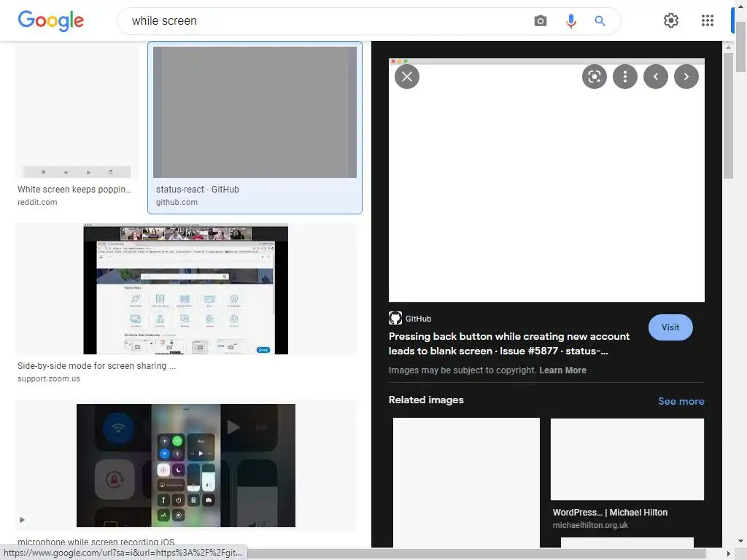Open the Learn More copyright link
Screen dimensions: 747x560
point(562,370)
